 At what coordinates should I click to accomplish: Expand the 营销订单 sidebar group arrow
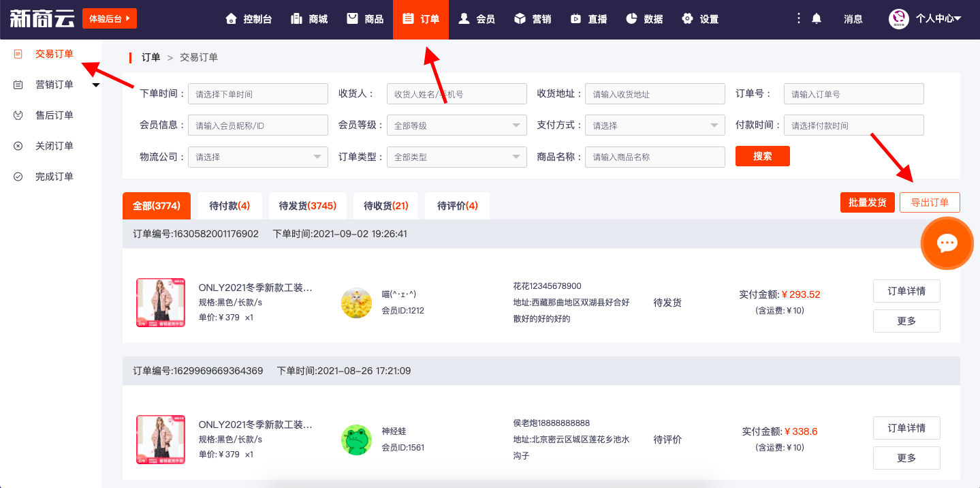click(96, 85)
